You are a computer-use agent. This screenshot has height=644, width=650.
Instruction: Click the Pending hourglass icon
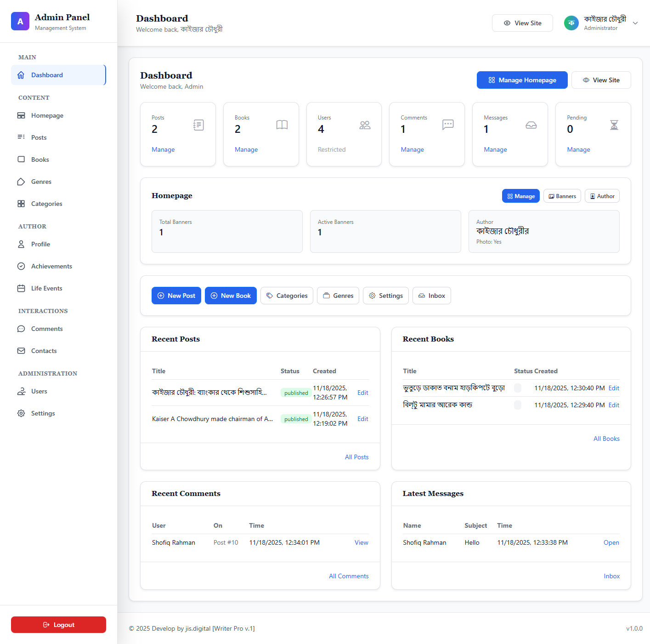tap(614, 125)
